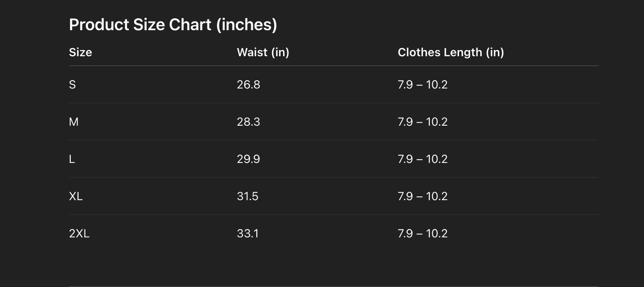Screen dimensions: 644x287
Task: Click the clothes length value for size S
Action: click(422, 85)
